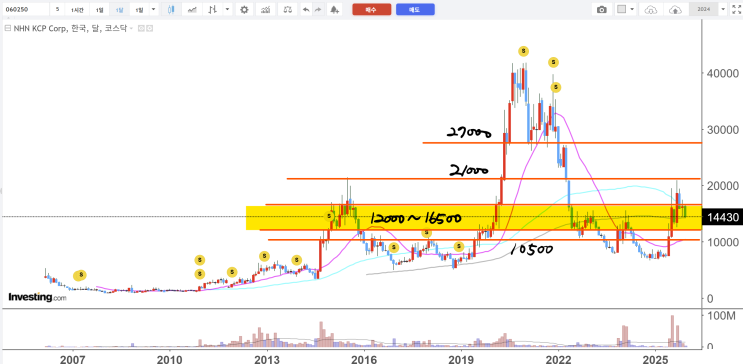
Task: Open the layout selector dropdown arrow
Action: (x=633, y=9)
